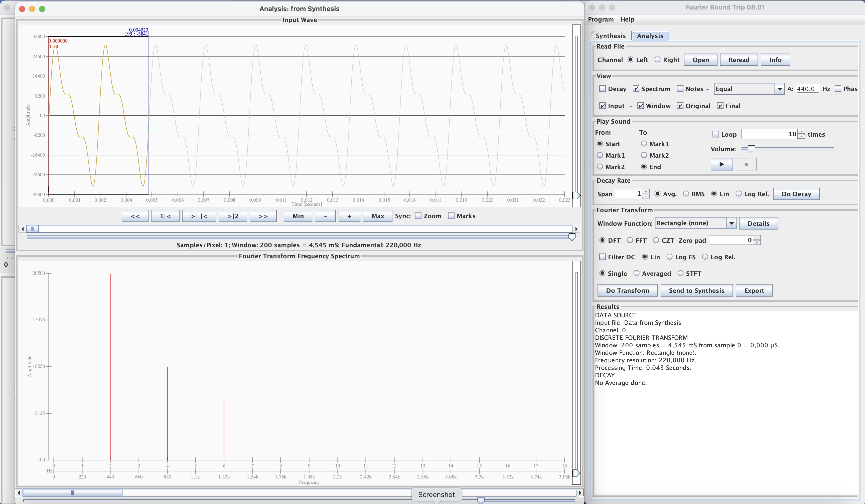Open the Help menu

point(627,19)
